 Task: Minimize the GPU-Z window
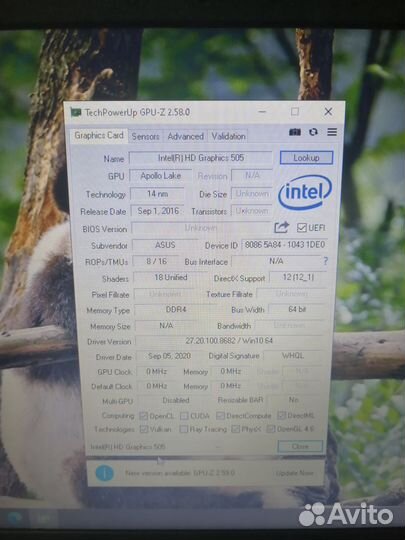(x=262, y=112)
